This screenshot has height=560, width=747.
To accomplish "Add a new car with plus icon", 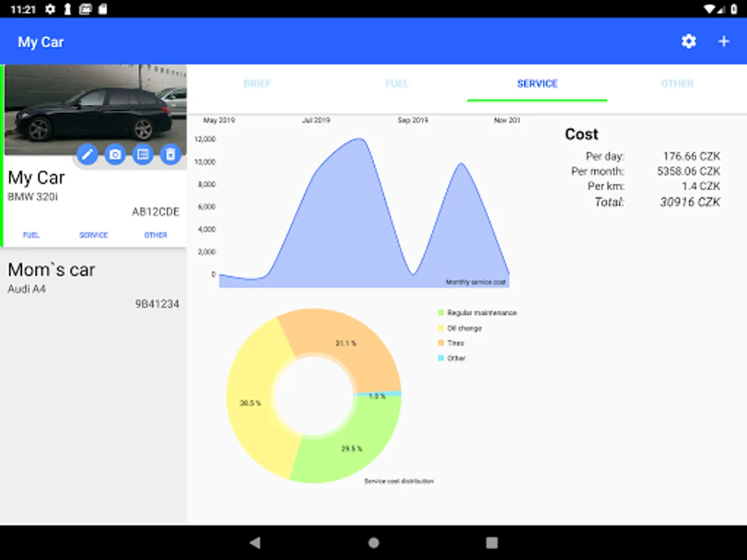I will point(723,42).
